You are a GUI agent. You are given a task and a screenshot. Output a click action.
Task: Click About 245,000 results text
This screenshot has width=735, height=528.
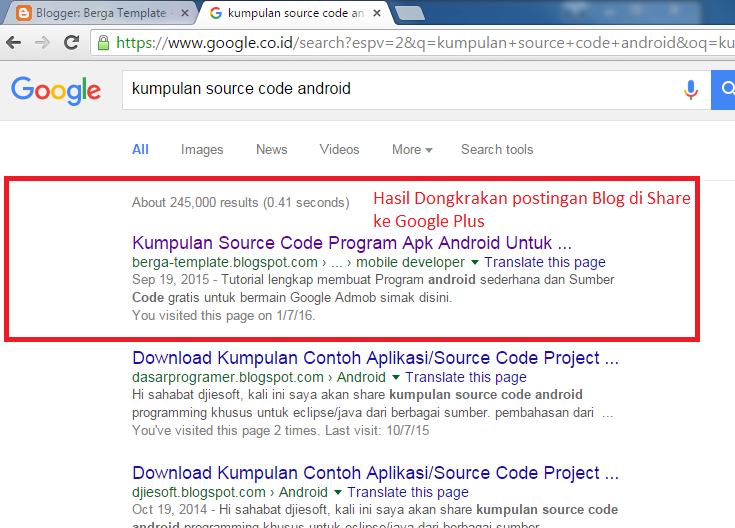240,203
